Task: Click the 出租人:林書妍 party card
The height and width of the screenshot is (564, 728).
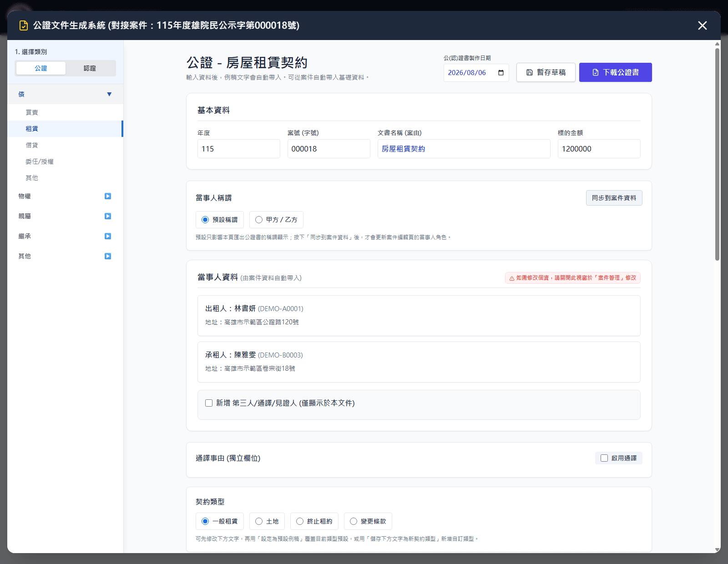Action: 419,316
